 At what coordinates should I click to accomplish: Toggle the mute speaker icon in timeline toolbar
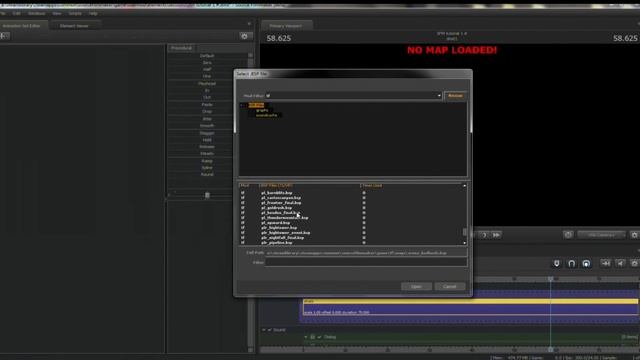pyautogui.click(x=620, y=264)
